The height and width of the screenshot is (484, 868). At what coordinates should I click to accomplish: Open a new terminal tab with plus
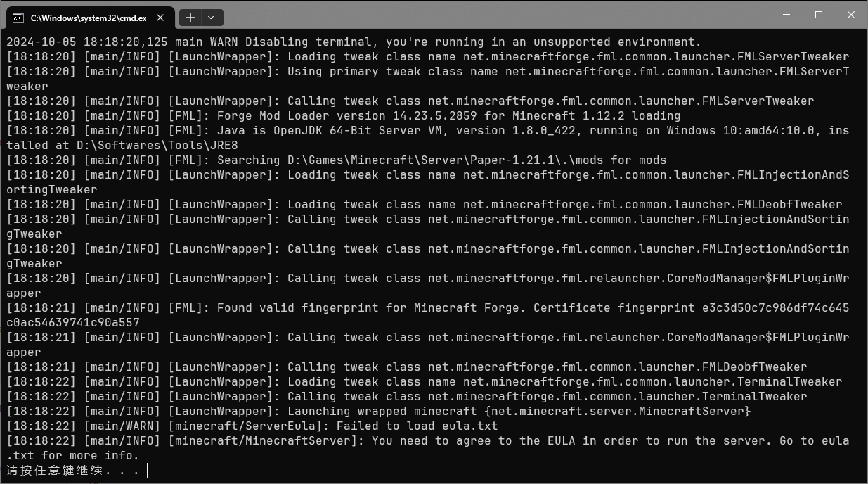point(190,18)
